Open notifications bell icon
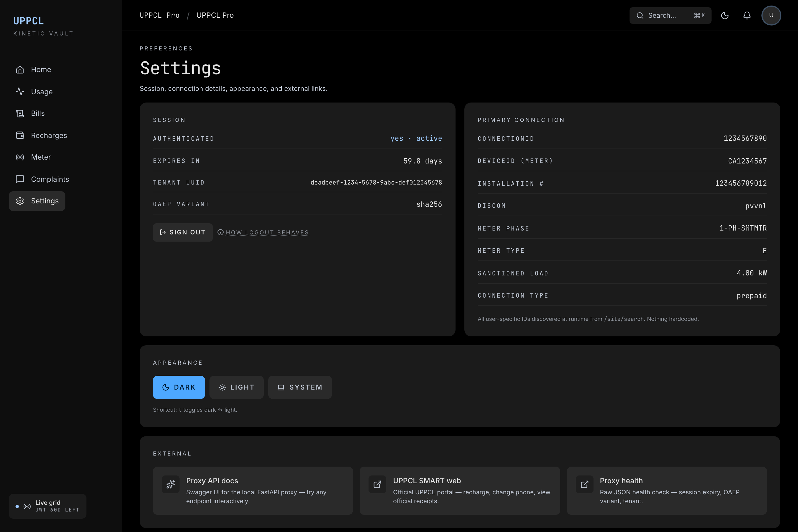Screen dimensions: 798x532 tap(747, 16)
